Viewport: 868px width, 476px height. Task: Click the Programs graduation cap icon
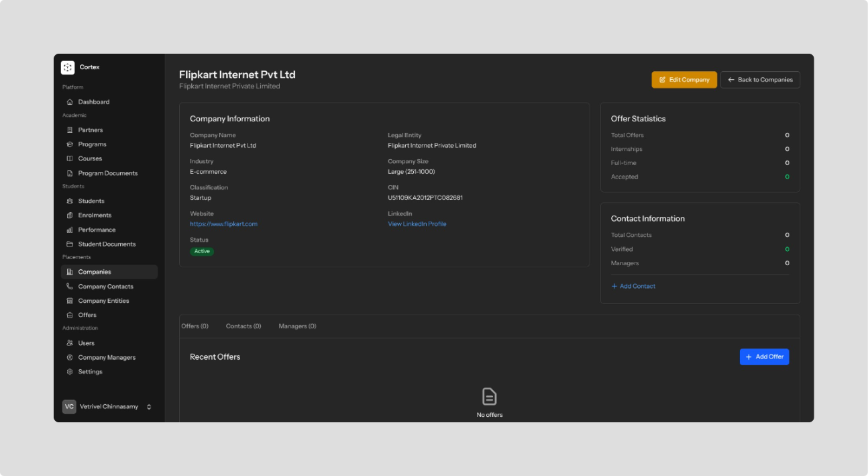[x=70, y=144]
